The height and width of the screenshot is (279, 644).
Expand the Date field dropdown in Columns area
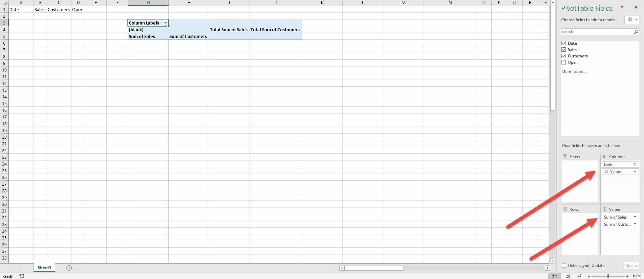click(x=635, y=165)
